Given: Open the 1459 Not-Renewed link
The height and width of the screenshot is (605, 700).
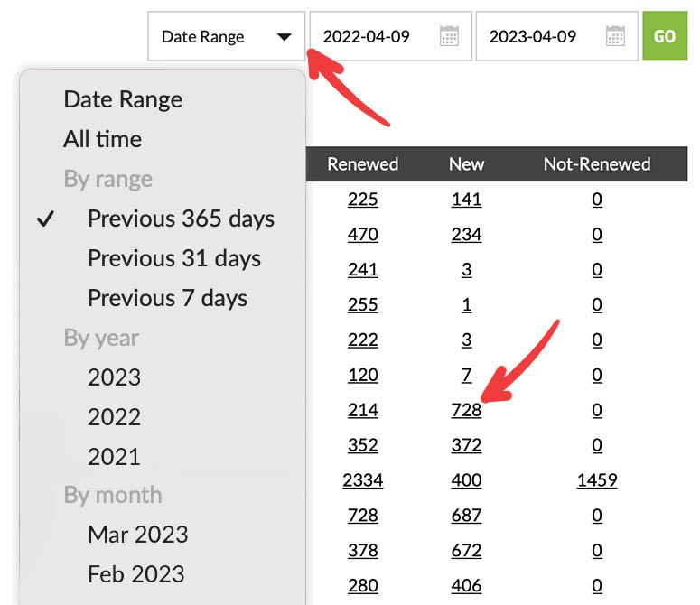Looking at the screenshot, I should [x=596, y=480].
